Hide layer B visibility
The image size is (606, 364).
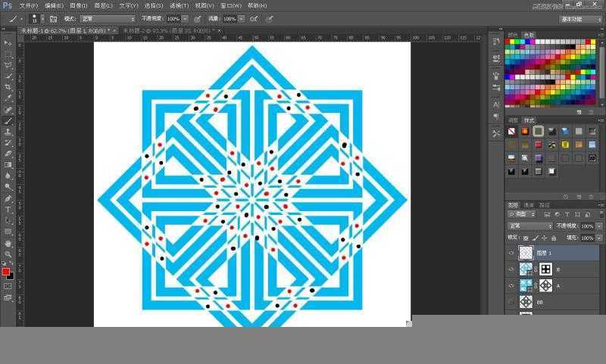point(511,269)
